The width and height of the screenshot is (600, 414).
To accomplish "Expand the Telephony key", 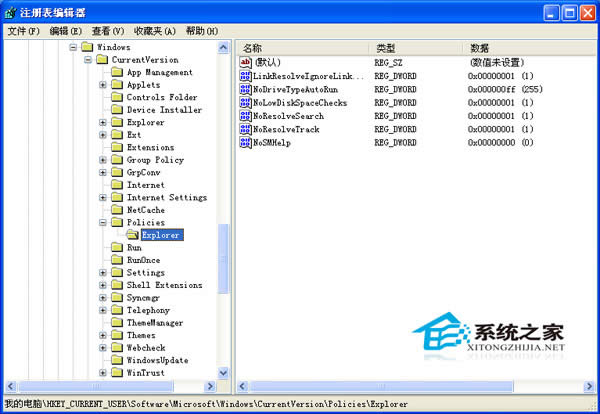I will (x=103, y=310).
